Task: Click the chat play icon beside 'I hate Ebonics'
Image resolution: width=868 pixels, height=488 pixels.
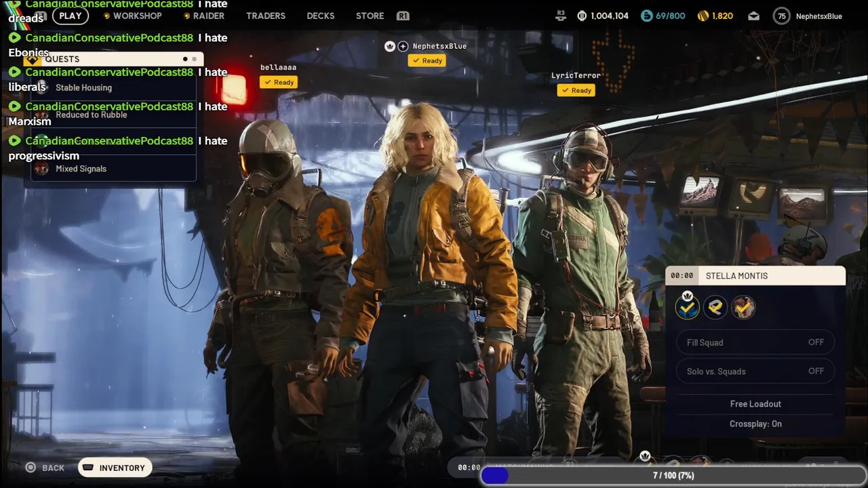Action: tap(15, 38)
